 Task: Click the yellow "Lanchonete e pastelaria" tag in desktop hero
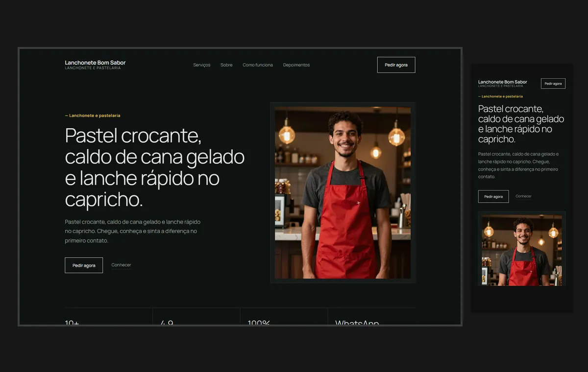(93, 116)
